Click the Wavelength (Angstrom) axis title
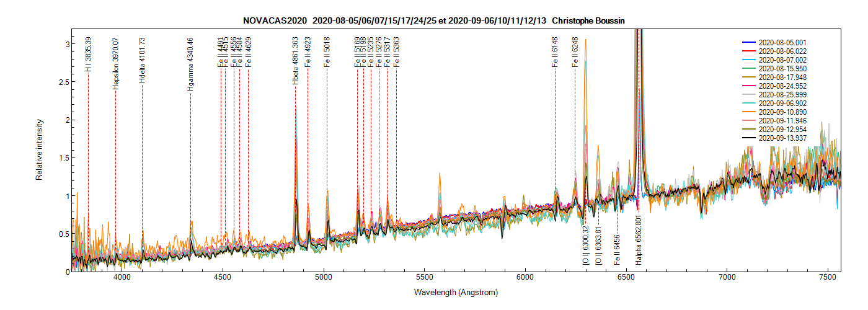Image resolution: width=868 pixels, height=310 pixels. coord(456,292)
